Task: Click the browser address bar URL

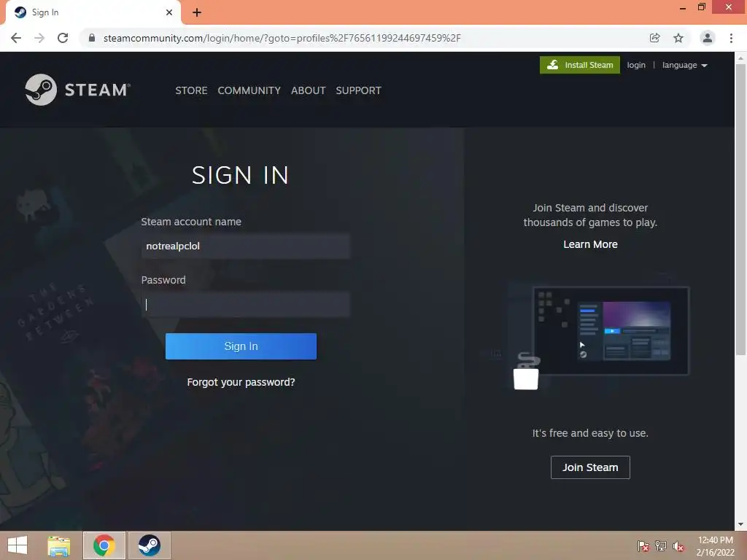Action: click(282, 38)
